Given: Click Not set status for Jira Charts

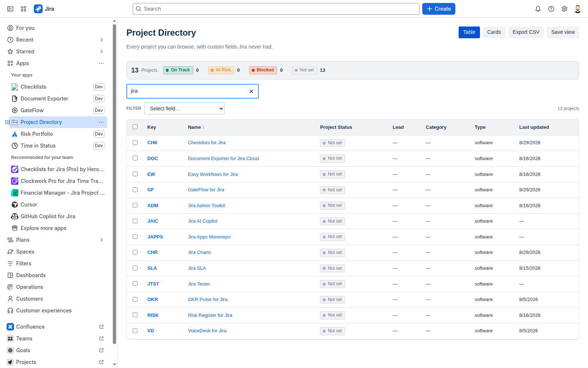Looking at the screenshot, I should 333,252.
